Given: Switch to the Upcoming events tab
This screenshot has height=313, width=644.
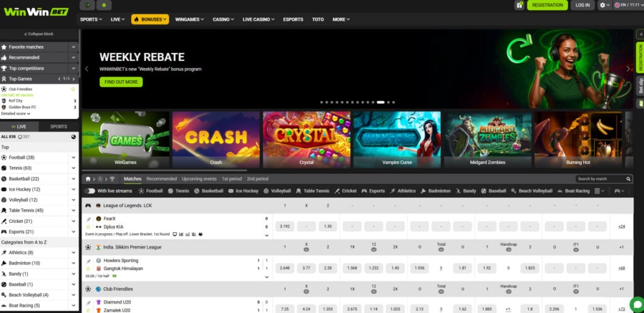Looking at the screenshot, I should tap(199, 179).
